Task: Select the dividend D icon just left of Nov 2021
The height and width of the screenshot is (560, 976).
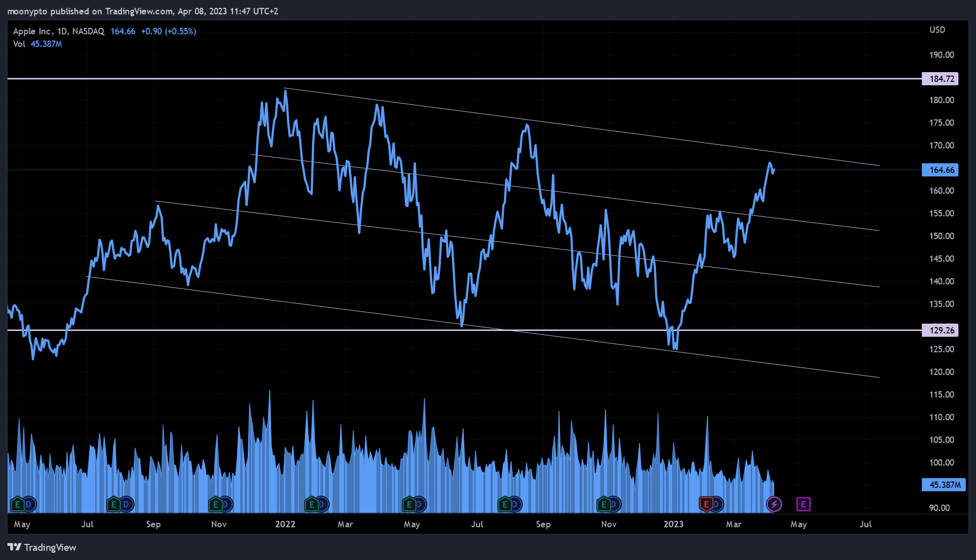Action: click(225, 504)
